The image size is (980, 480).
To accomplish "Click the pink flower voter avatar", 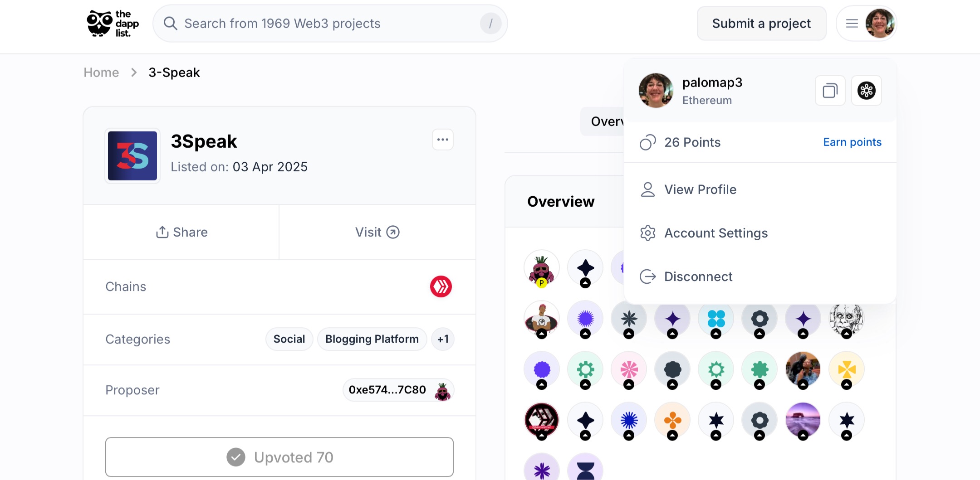I will tap(629, 370).
